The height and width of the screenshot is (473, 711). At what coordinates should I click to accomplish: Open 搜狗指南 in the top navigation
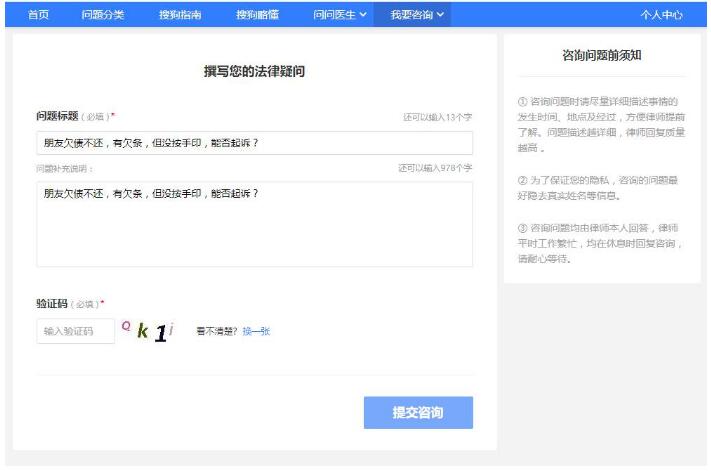(x=180, y=15)
